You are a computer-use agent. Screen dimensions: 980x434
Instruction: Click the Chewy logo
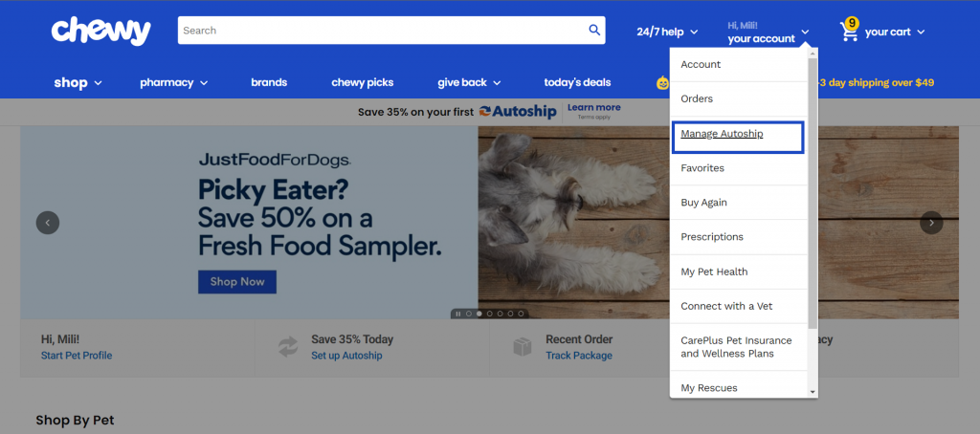point(100,32)
